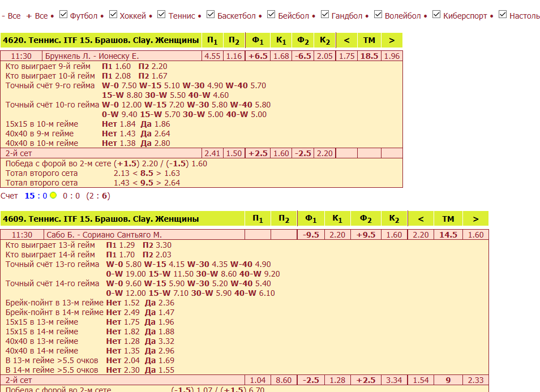The width and height of the screenshot is (540, 392).
Task: Uncheck the Футбол checkbox
Action: click(63, 15)
